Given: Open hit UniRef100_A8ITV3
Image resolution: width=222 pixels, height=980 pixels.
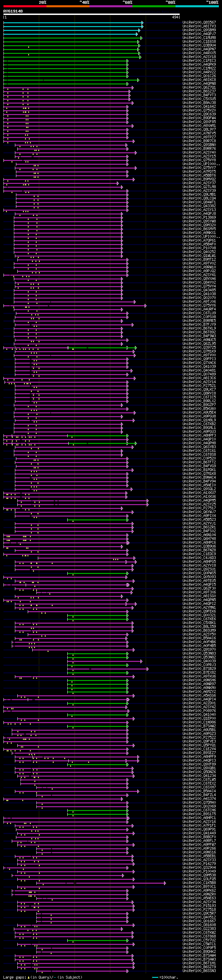Looking at the screenshot, I should click(x=199, y=26).
